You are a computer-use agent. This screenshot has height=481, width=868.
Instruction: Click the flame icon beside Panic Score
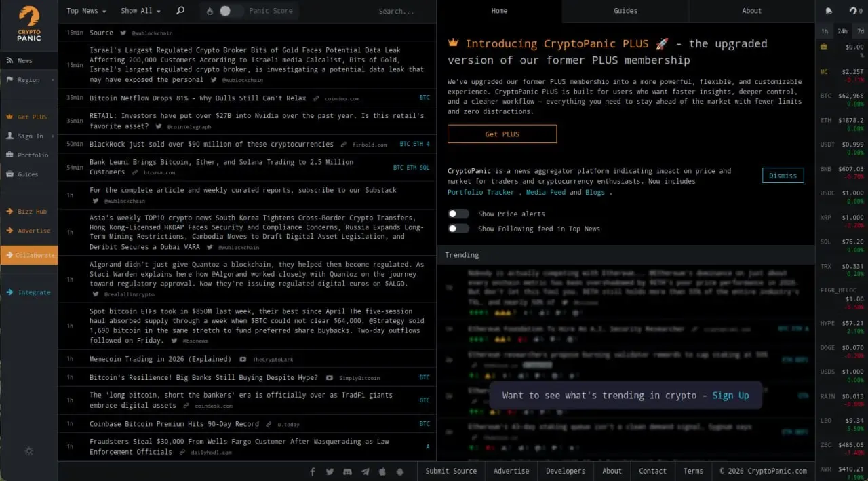tap(210, 11)
